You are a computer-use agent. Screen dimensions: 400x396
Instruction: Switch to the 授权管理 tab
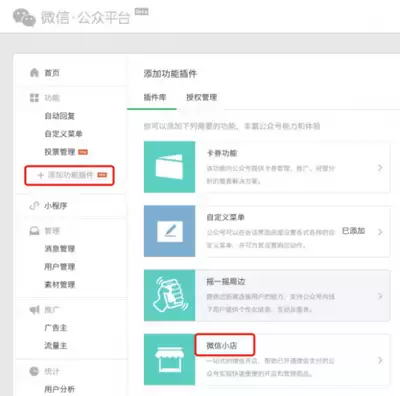point(202,97)
